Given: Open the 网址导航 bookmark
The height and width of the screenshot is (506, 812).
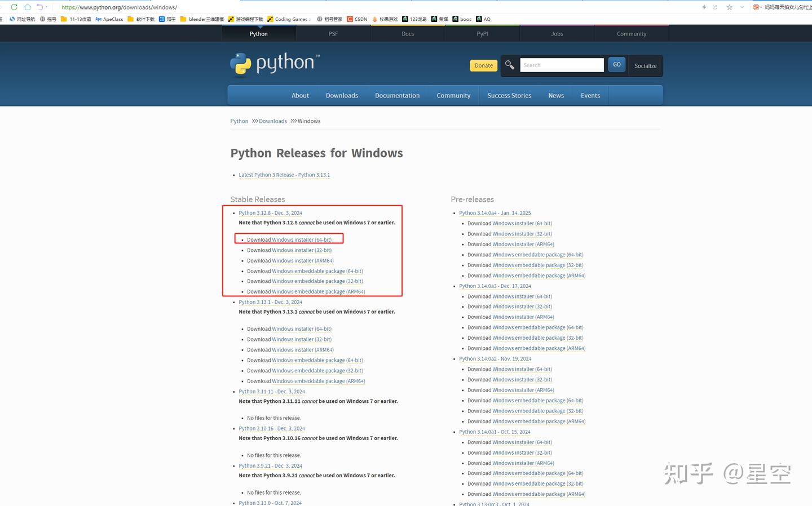Looking at the screenshot, I should coord(22,19).
